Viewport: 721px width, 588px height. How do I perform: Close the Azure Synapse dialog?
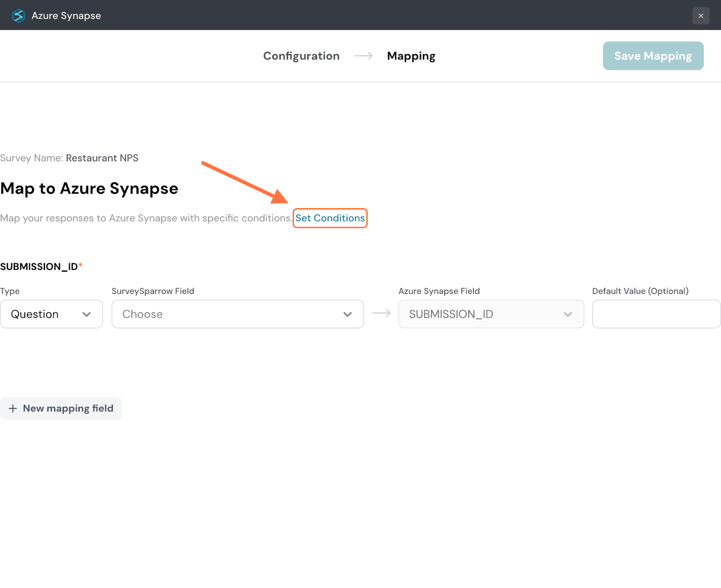click(x=701, y=16)
